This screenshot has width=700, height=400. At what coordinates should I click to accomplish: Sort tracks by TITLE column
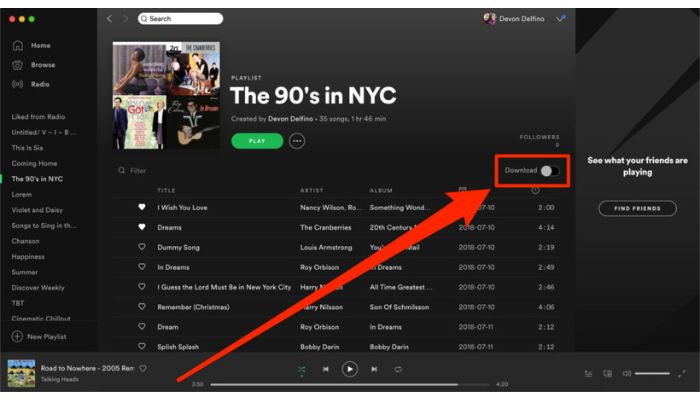[166, 191]
